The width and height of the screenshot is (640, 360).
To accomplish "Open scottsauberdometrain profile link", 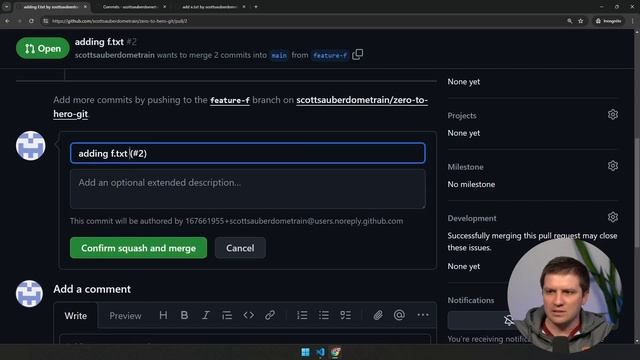I will pyautogui.click(x=115, y=55).
